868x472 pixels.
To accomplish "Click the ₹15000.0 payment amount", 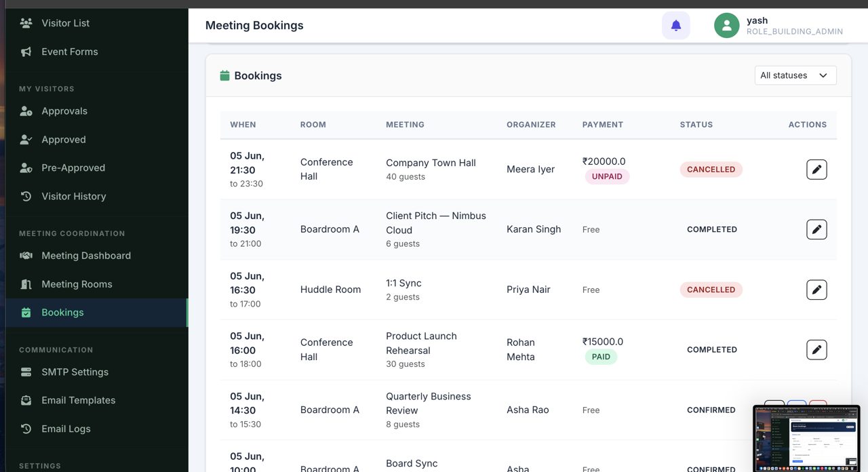I will 603,342.
